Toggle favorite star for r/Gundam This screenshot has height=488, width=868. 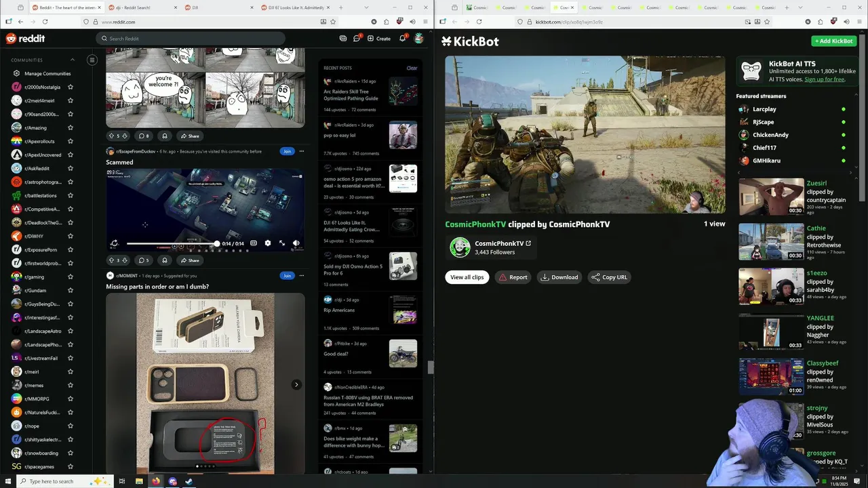70,290
